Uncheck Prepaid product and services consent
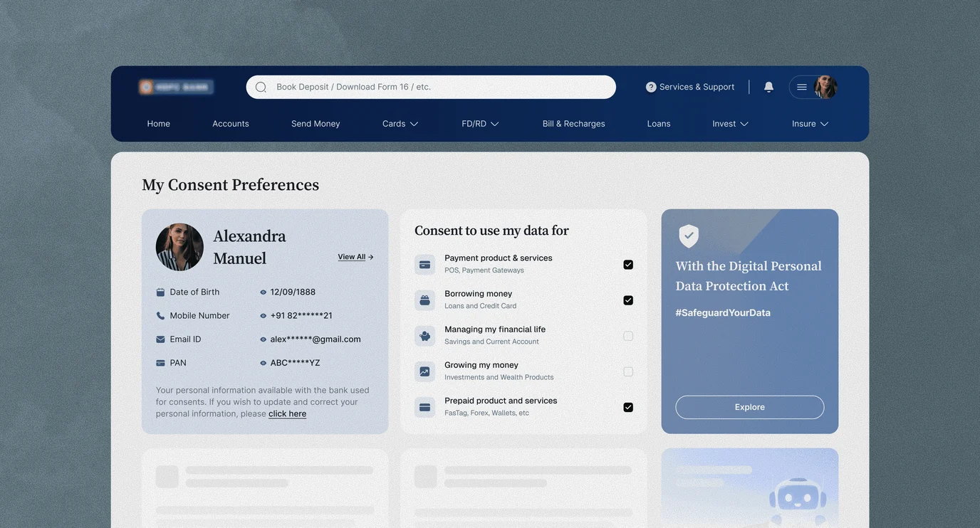This screenshot has height=528, width=980. (628, 408)
